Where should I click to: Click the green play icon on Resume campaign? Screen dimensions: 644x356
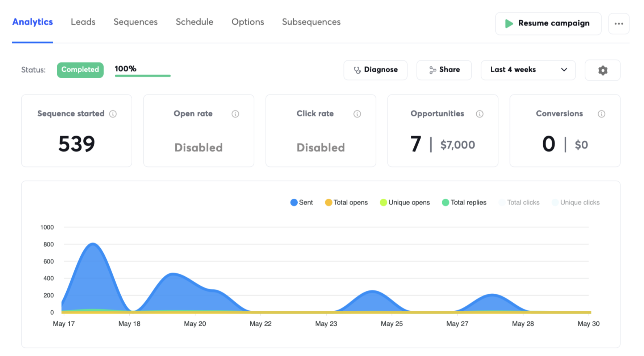pyautogui.click(x=509, y=24)
